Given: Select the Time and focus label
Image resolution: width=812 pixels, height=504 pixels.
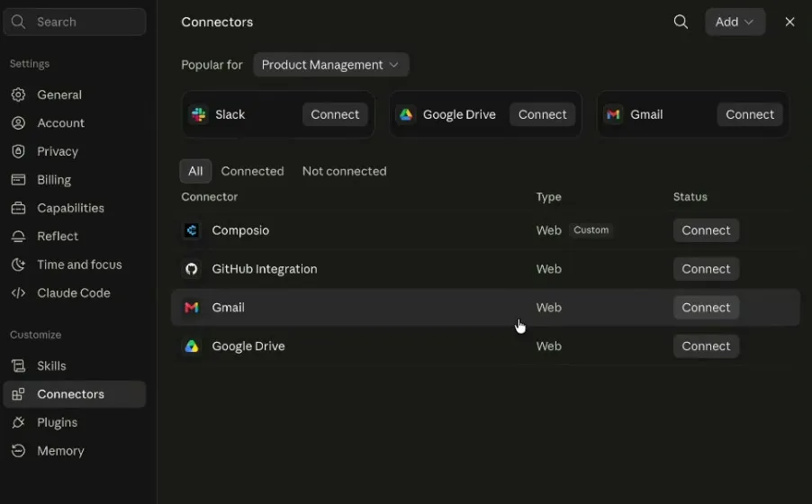Looking at the screenshot, I should (79, 265).
